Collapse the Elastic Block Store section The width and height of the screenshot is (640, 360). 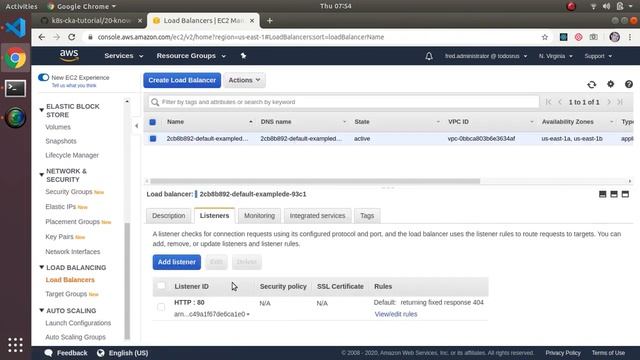pyautogui.click(x=41, y=110)
